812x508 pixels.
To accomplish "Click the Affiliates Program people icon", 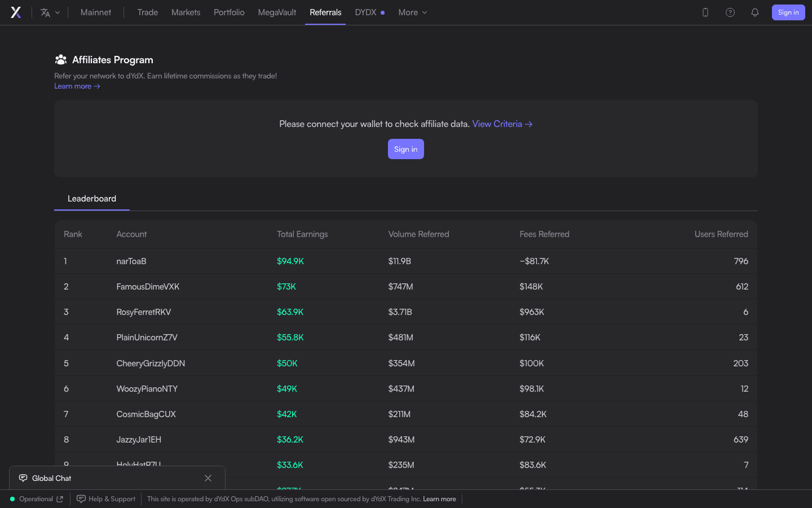I will coord(61,59).
